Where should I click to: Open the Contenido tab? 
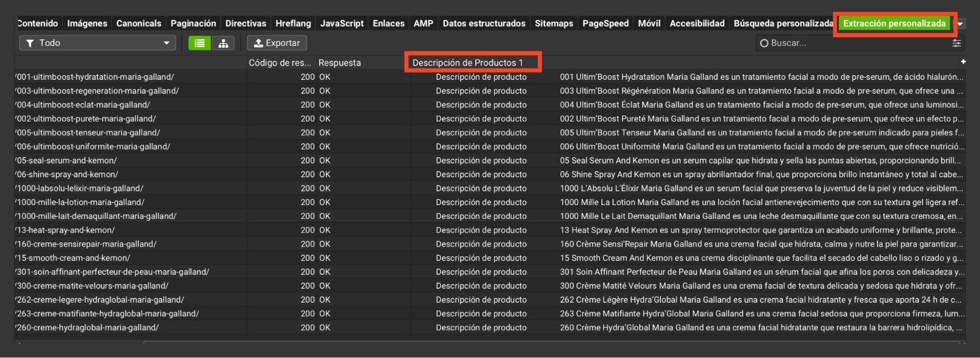[37, 23]
